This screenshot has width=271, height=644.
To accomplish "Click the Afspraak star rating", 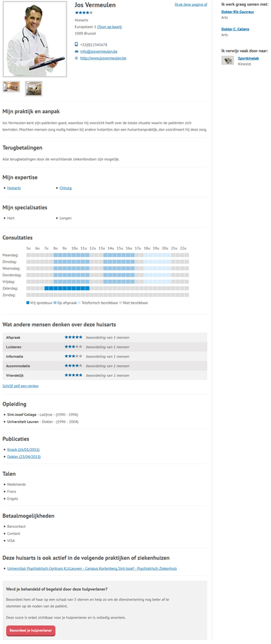I will 73,337.
